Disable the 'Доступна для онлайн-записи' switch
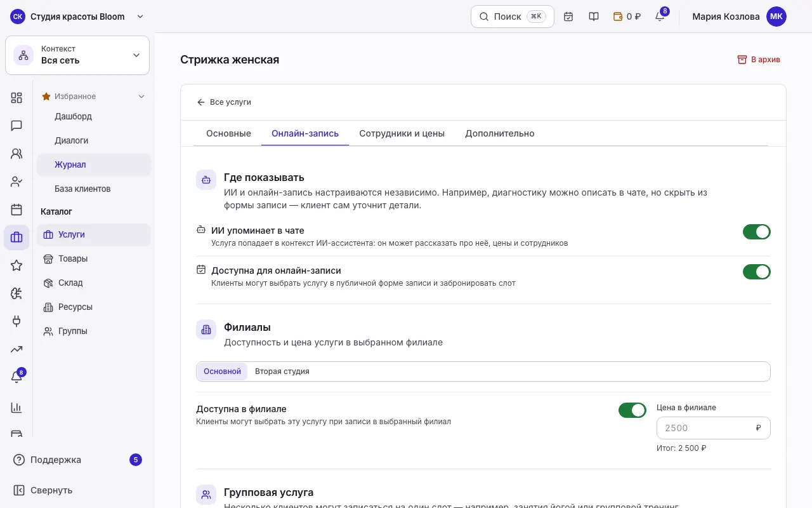The width and height of the screenshot is (812, 508). tap(757, 272)
